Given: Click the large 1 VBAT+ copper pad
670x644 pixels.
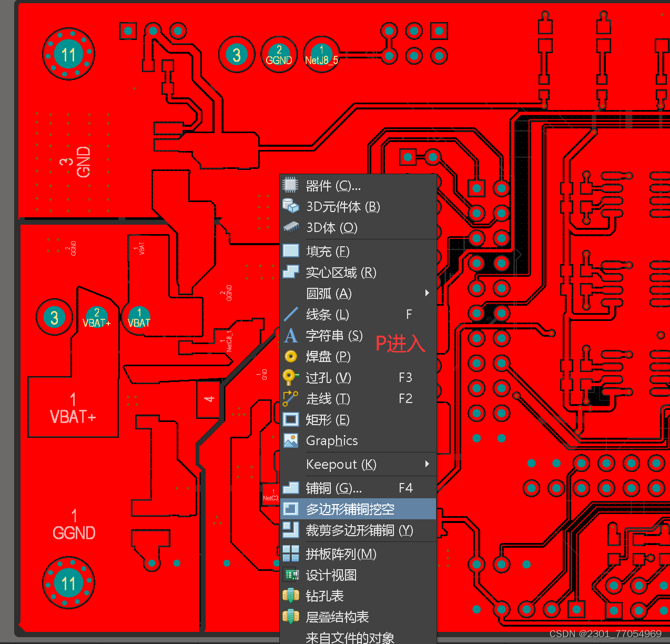Looking at the screenshot, I should [73, 408].
